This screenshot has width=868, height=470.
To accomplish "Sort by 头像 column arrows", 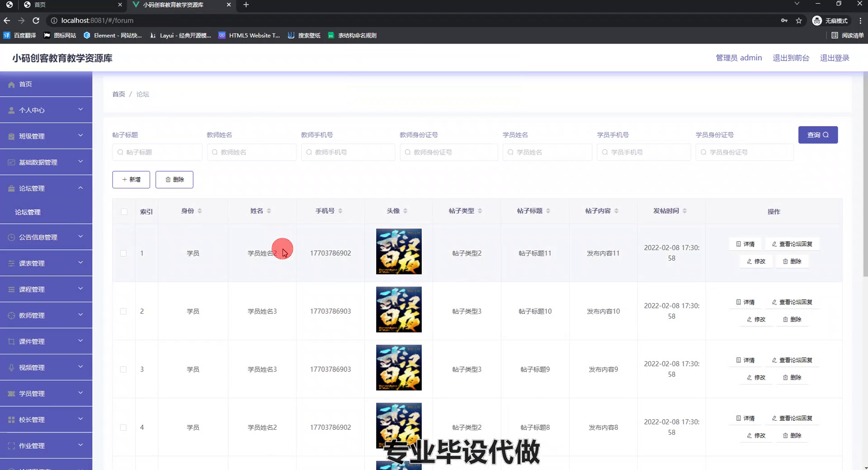I will click(406, 211).
